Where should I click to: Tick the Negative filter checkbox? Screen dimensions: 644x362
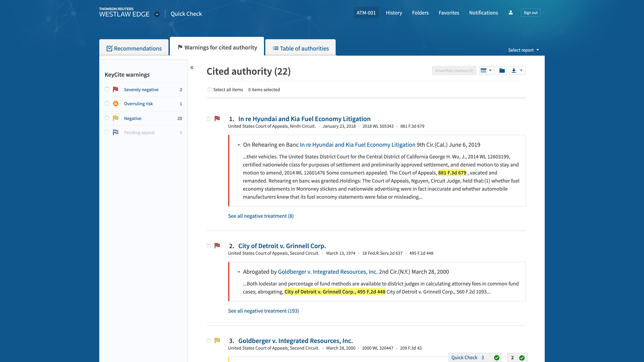(107, 118)
